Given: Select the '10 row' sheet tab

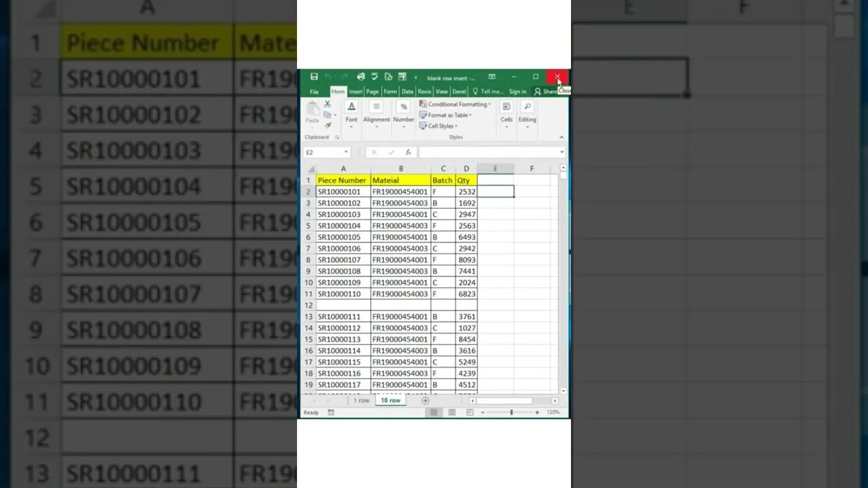Looking at the screenshot, I should pos(391,401).
